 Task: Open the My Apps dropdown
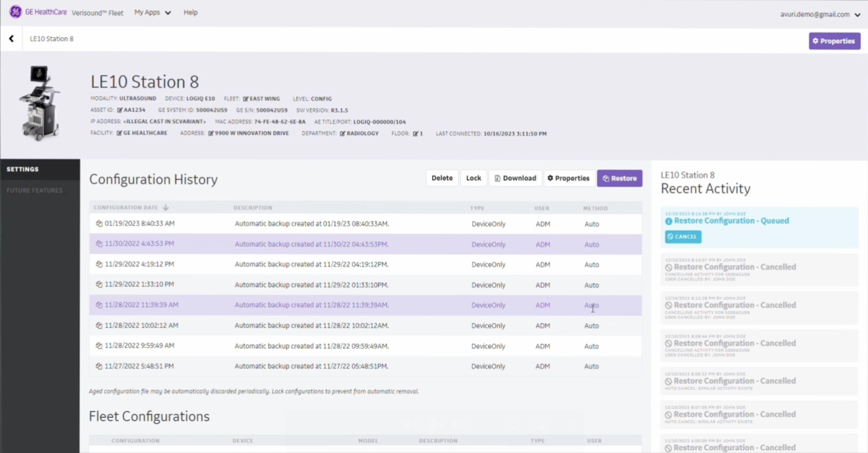152,12
